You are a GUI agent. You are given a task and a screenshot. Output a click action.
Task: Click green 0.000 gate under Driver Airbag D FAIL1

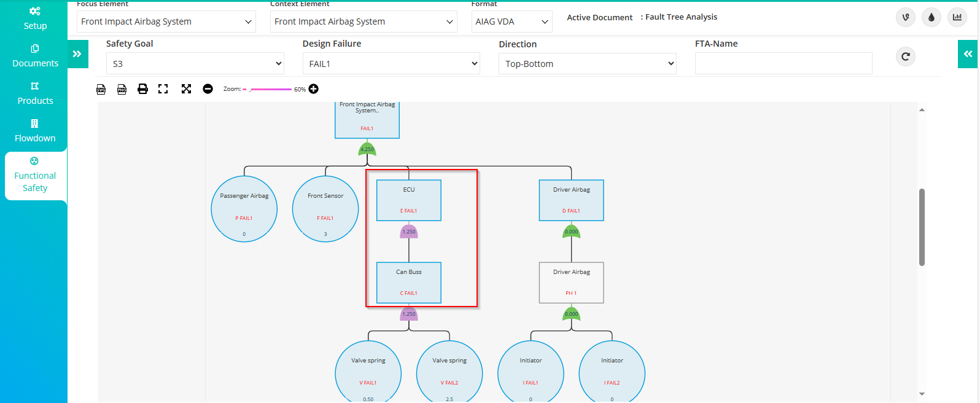(x=572, y=232)
